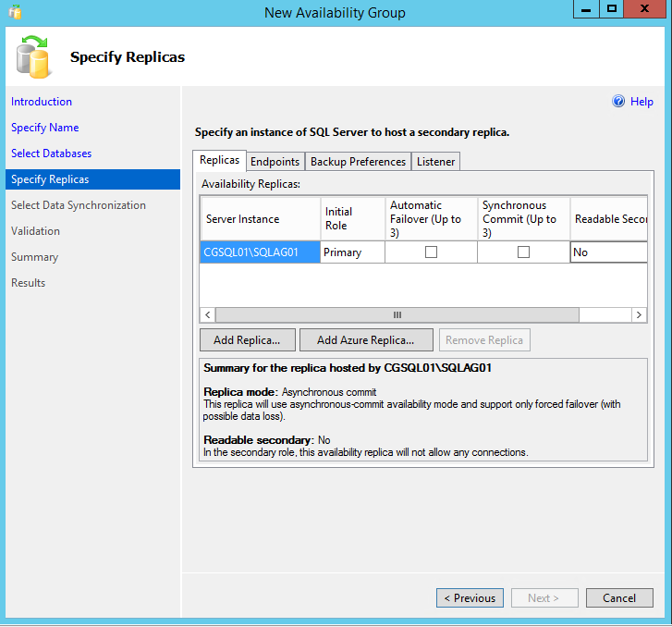Open the Backup Preferences tab
Image resolution: width=672 pixels, height=627 pixels.
pyautogui.click(x=358, y=162)
